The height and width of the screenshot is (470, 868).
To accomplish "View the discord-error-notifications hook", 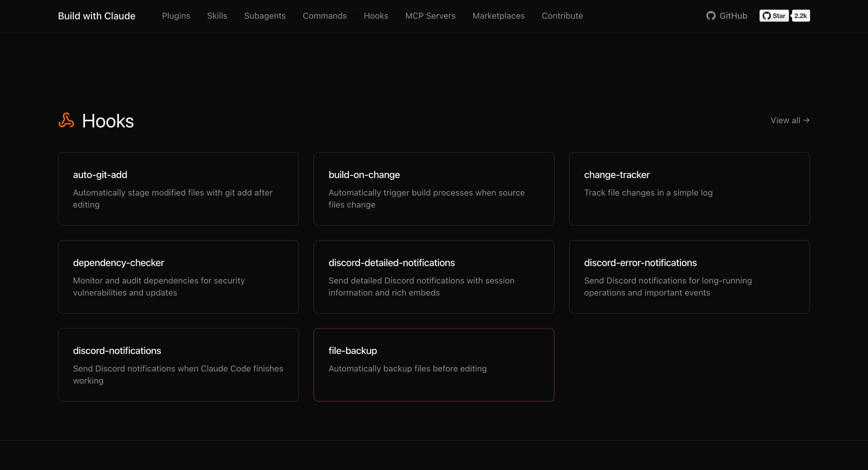I will [x=689, y=277].
